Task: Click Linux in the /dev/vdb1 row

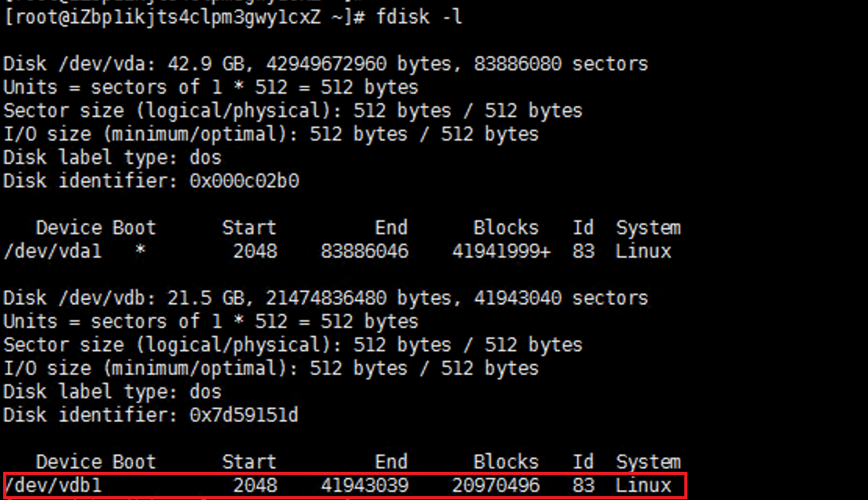Action: [x=643, y=486]
